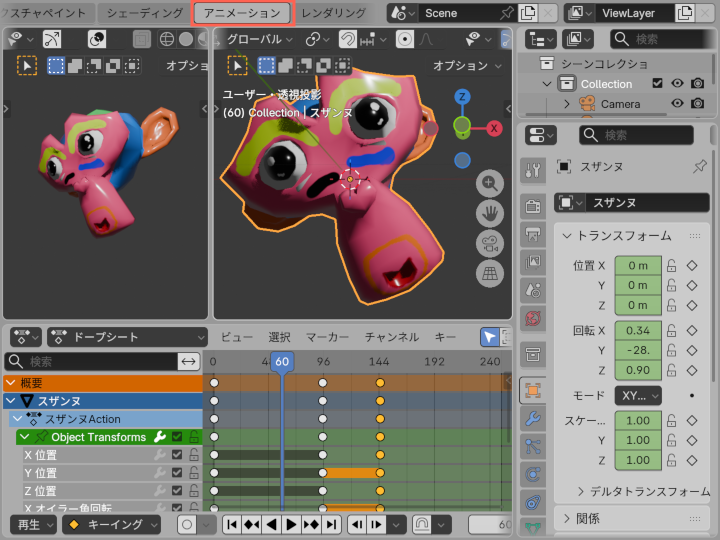Collapse the トランスフォーム panel
Screen dimensions: 720x540
click(x=567, y=236)
